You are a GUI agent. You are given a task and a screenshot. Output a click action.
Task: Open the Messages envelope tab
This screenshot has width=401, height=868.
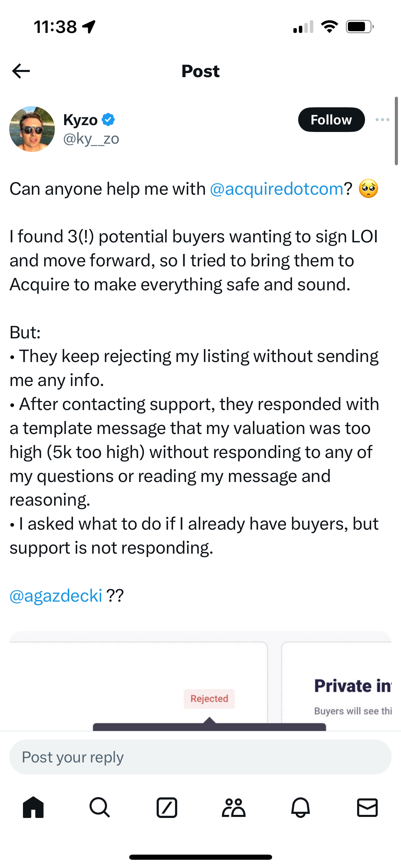point(367,807)
